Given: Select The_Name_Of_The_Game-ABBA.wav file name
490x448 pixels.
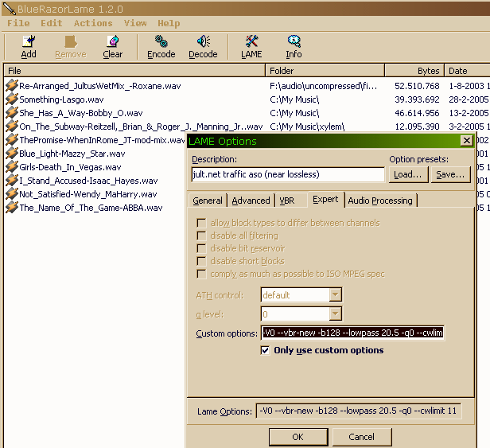Looking at the screenshot, I should (x=91, y=208).
